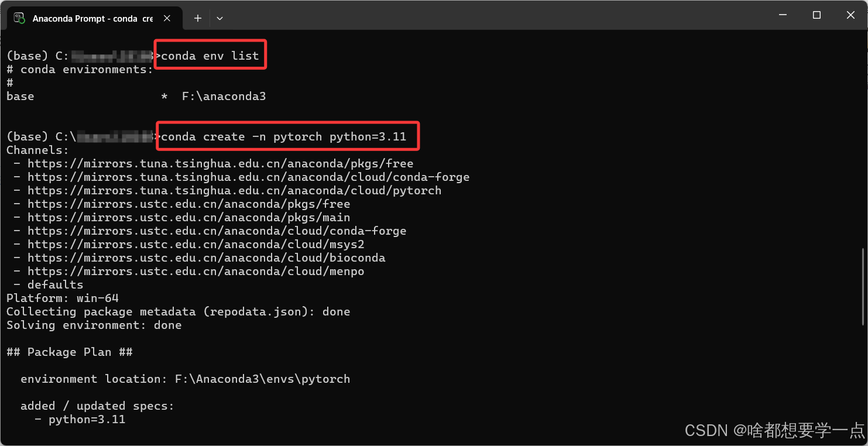Viewport: 868px width, 446px height.
Task: Click the highlighted conda env list command
Action: tap(210, 55)
